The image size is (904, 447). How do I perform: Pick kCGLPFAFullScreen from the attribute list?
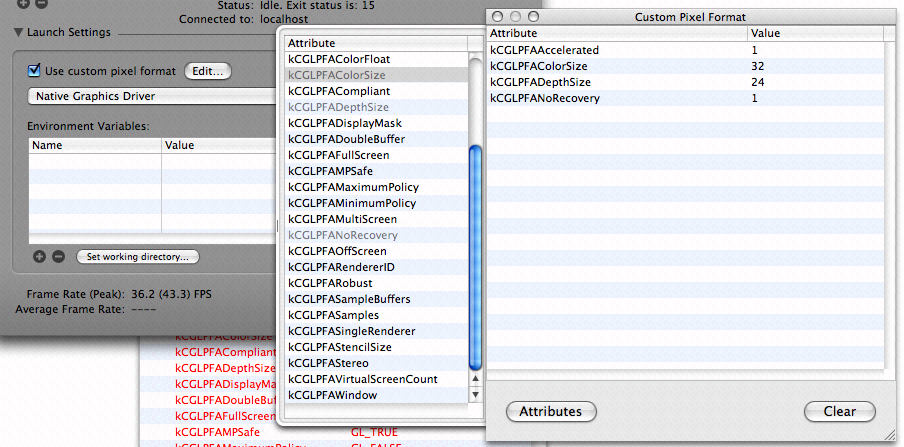tap(338, 155)
